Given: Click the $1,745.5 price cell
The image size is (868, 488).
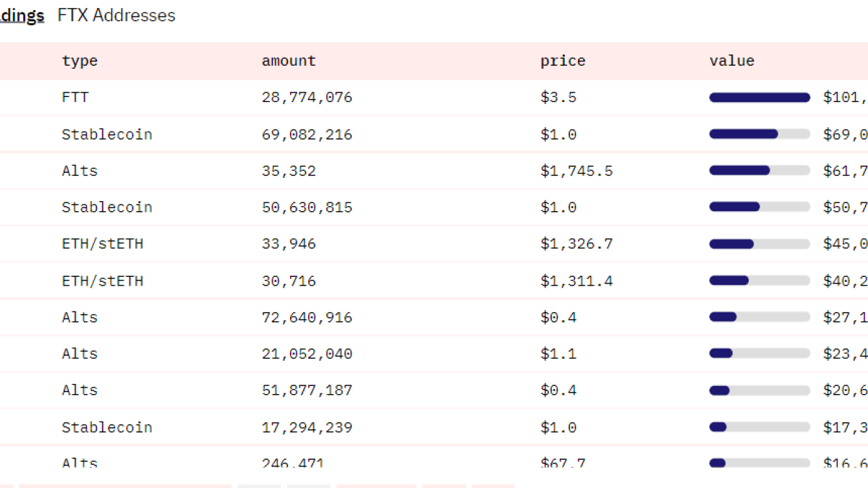Looking at the screenshot, I should (576, 171).
